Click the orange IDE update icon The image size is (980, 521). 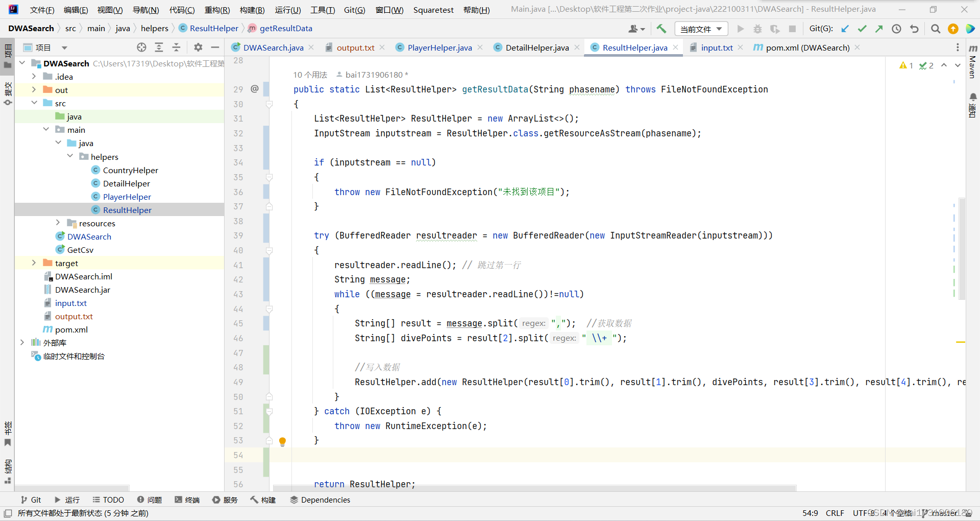[953, 29]
